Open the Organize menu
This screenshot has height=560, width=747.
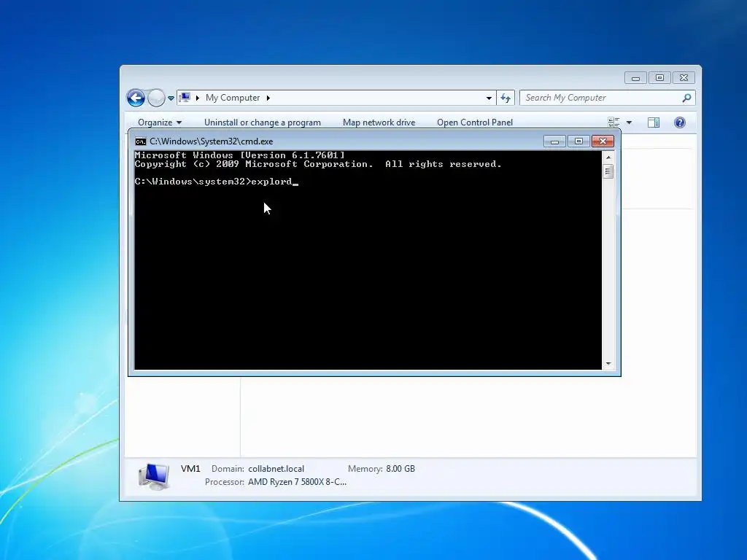(x=160, y=122)
